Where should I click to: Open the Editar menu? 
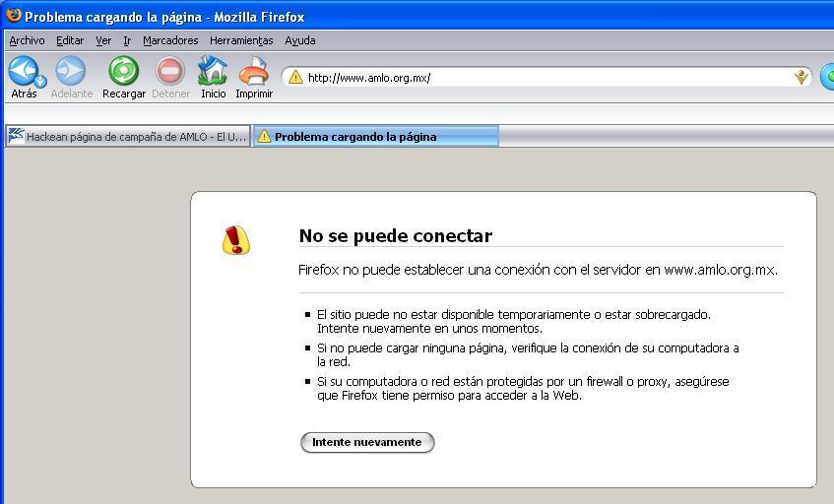70,40
